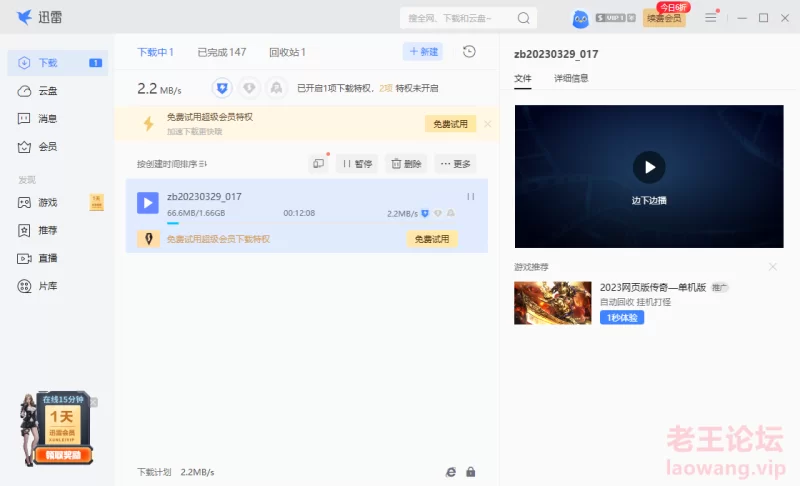This screenshot has width=800, height=486.
Task: Click the zb20230329_017 download progress bar
Action: [x=309, y=223]
